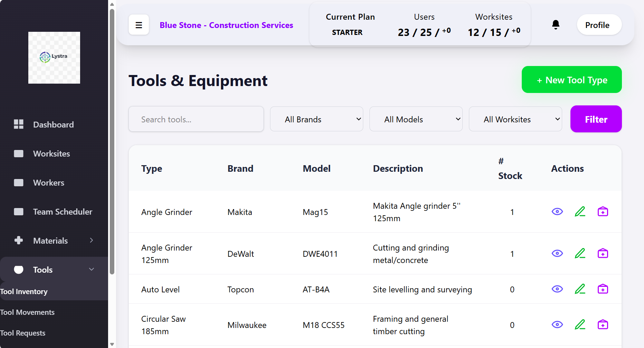Click the archive box icon on the DeWalt row

click(603, 253)
